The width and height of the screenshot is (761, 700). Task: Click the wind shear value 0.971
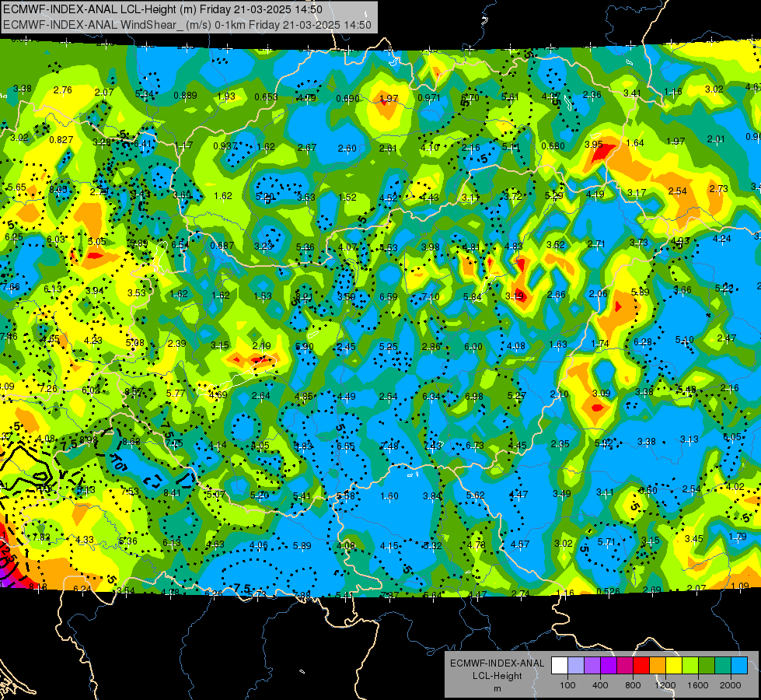429,98
